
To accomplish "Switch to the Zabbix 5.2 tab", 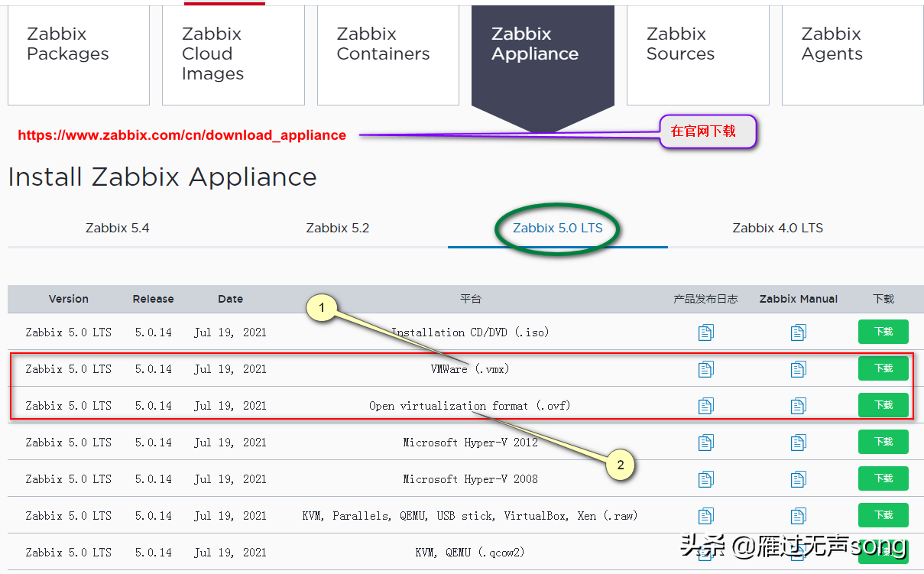I will point(338,228).
